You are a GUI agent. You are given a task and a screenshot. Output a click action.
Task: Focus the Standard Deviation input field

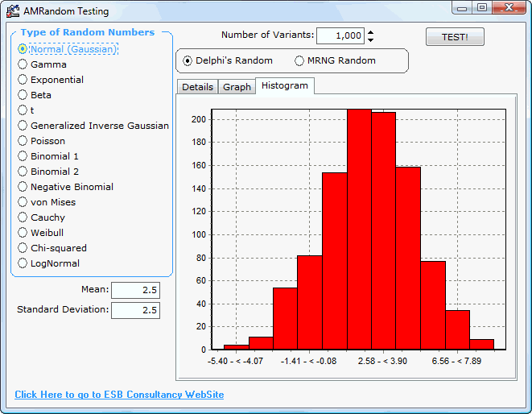click(135, 310)
